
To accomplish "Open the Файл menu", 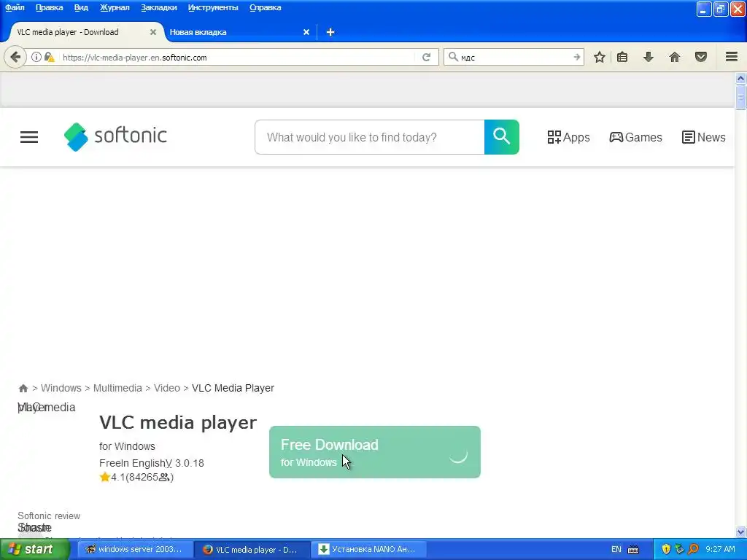I will pyautogui.click(x=15, y=7).
